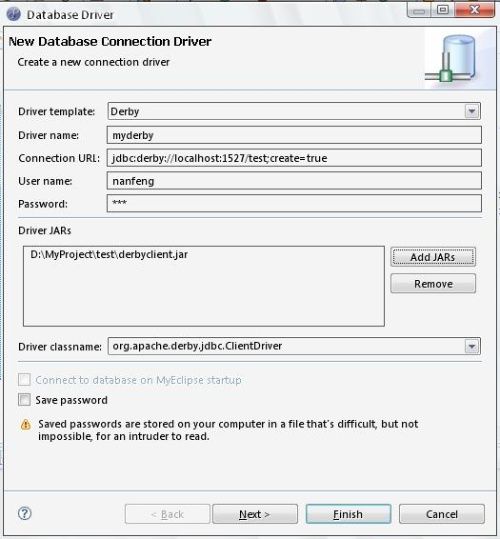The width and height of the screenshot is (500, 539).
Task: Maximize the Database Driver window
Action: tap(443, 10)
